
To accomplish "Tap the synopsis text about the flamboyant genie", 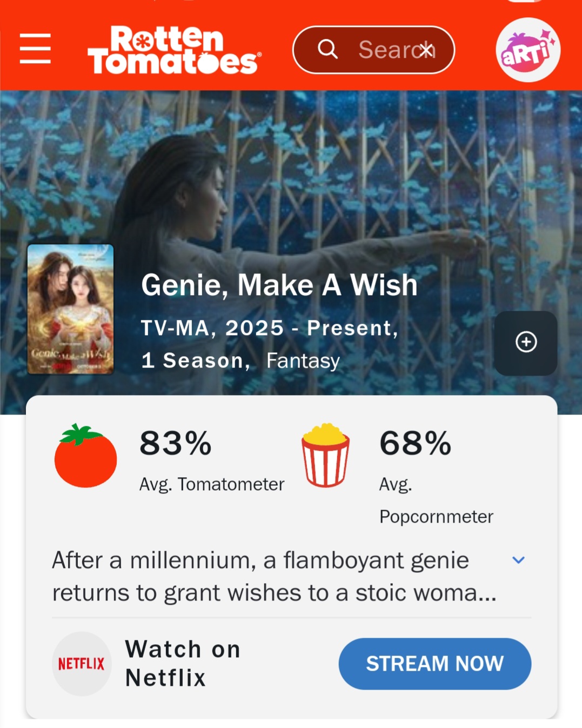I will pyautogui.click(x=273, y=577).
